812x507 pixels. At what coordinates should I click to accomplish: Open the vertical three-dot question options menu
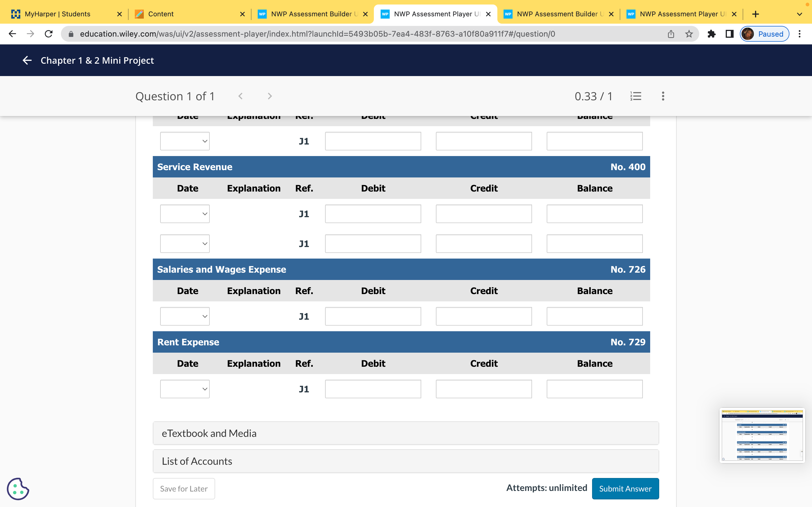coord(663,96)
